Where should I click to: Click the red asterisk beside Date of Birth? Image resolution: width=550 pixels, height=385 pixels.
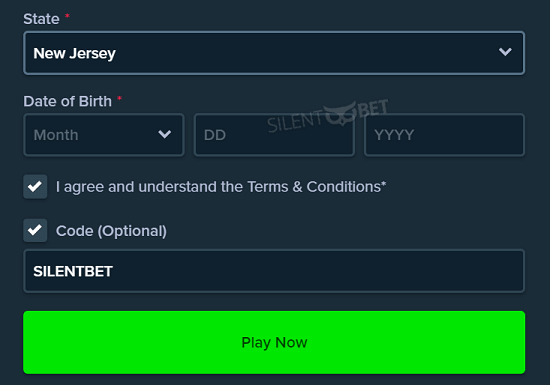119,98
